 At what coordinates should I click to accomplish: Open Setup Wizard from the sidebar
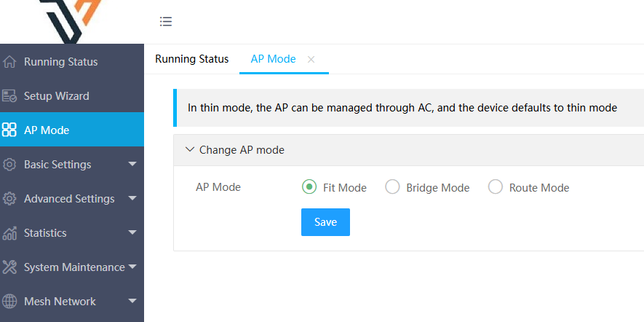click(57, 96)
